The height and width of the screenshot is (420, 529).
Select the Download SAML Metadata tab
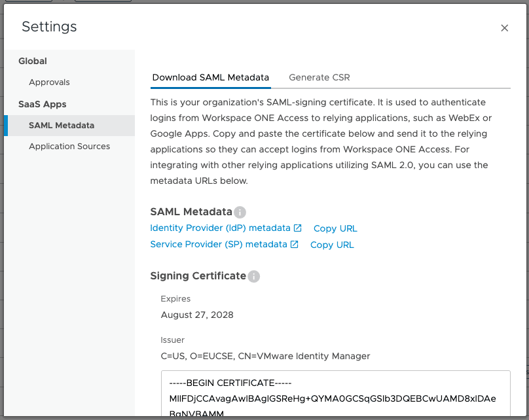click(211, 78)
